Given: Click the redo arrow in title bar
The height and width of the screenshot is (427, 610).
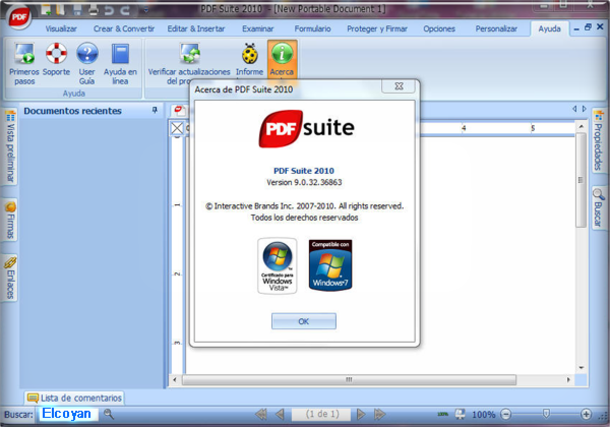Looking at the screenshot, I should 125,10.
